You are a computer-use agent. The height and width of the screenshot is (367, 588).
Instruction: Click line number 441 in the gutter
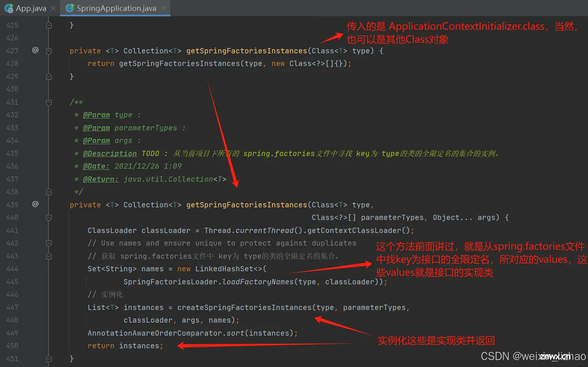(12, 231)
